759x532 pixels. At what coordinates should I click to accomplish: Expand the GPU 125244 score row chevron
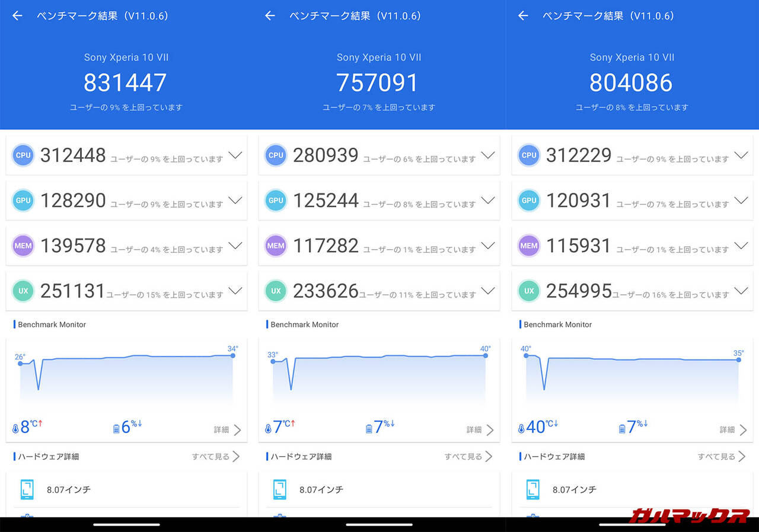tap(488, 200)
